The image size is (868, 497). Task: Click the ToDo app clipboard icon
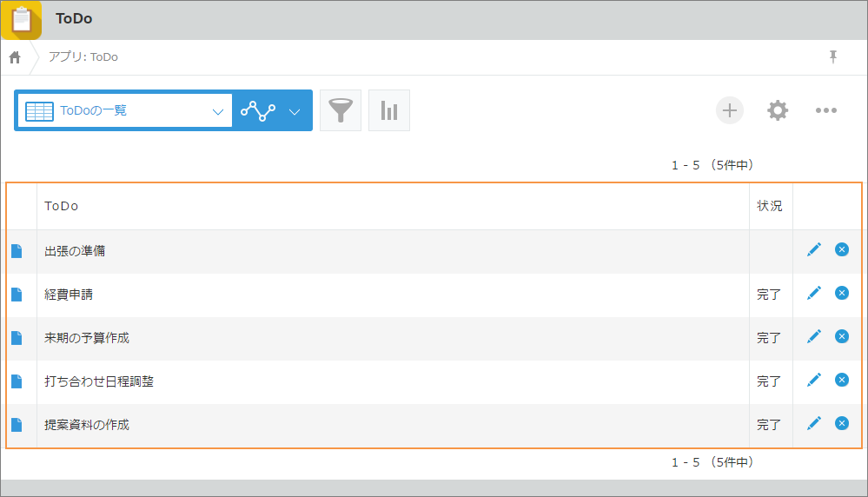(21, 19)
